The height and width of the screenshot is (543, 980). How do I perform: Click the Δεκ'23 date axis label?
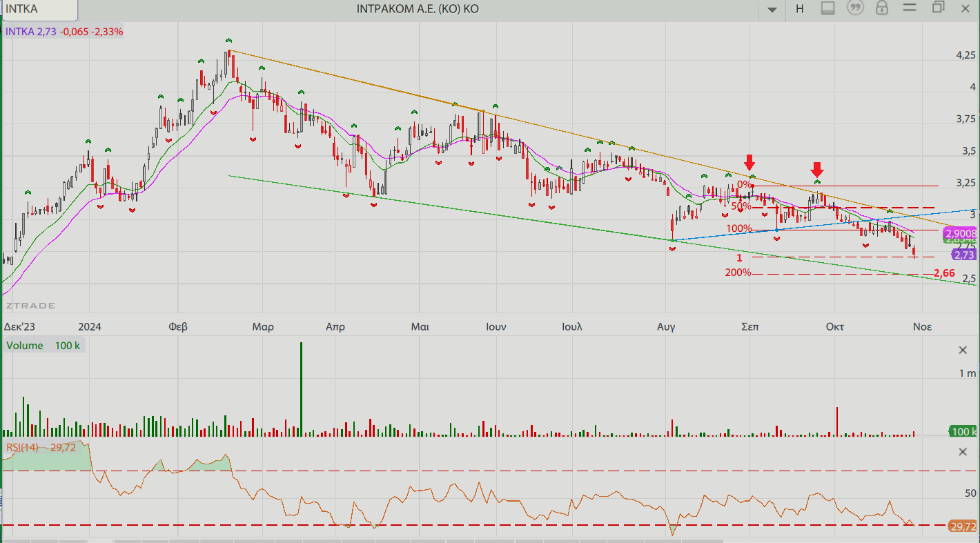pyautogui.click(x=20, y=326)
